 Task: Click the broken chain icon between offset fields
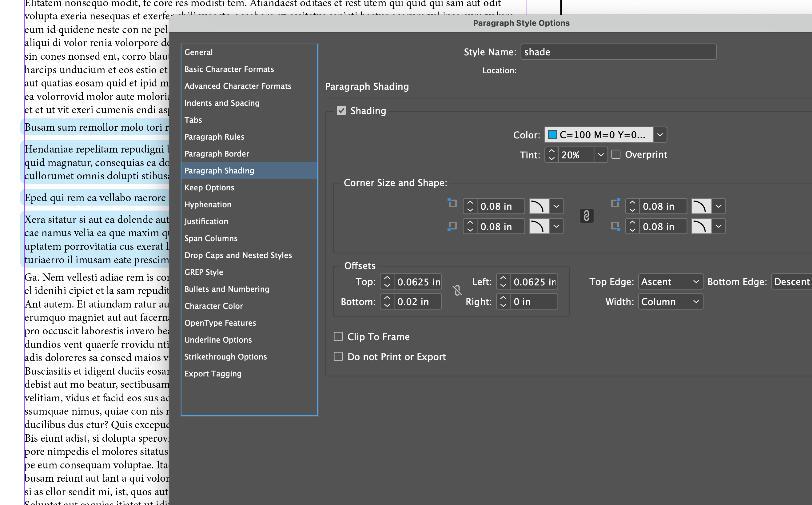[457, 291]
